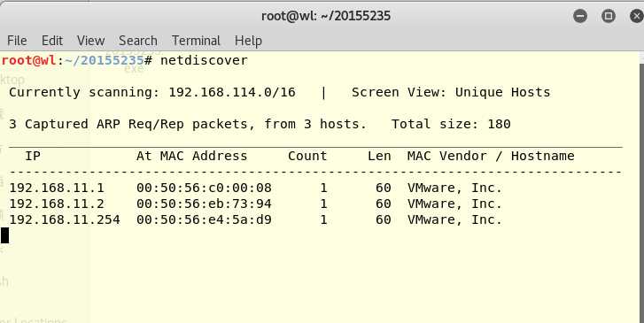This screenshot has width=644, height=323.
Task: Click the IP address 192.168.11.254
Action: pyautogui.click(x=65, y=219)
